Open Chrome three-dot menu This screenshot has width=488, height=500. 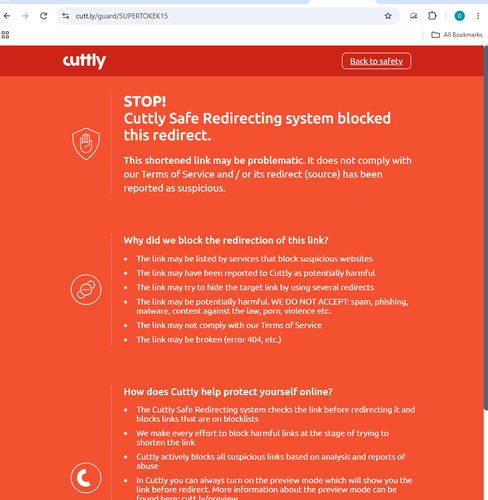coord(478,16)
